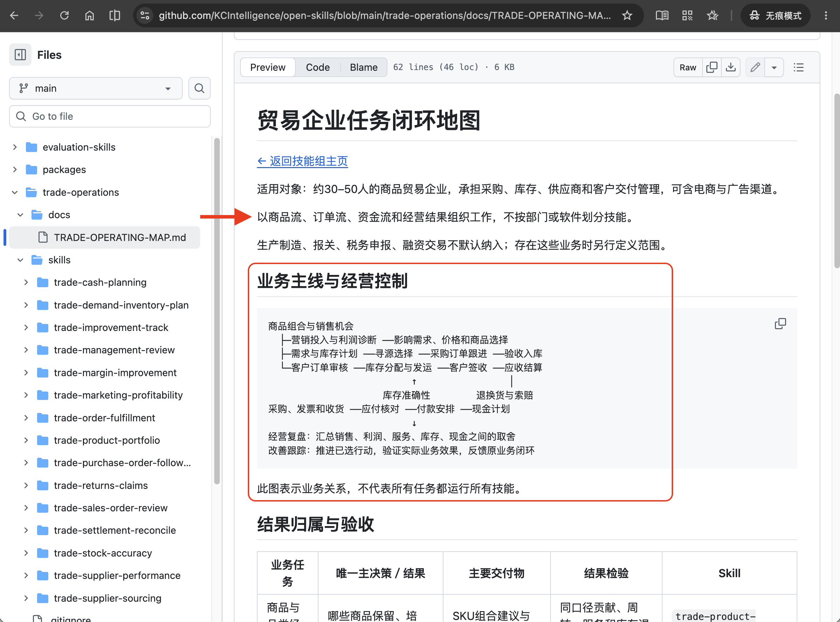Click the browser address bar URL
This screenshot has width=840, height=622.
point(384,15)
